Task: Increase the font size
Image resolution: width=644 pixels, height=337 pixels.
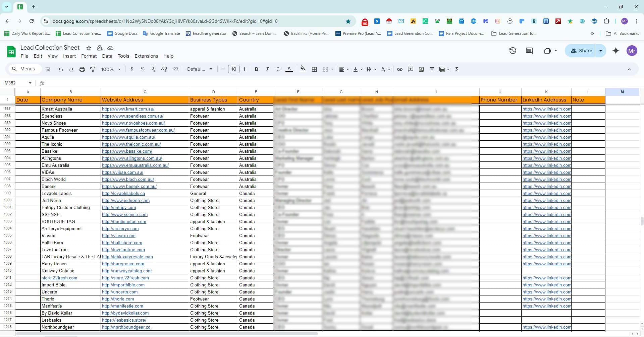Action: [245, 69]
